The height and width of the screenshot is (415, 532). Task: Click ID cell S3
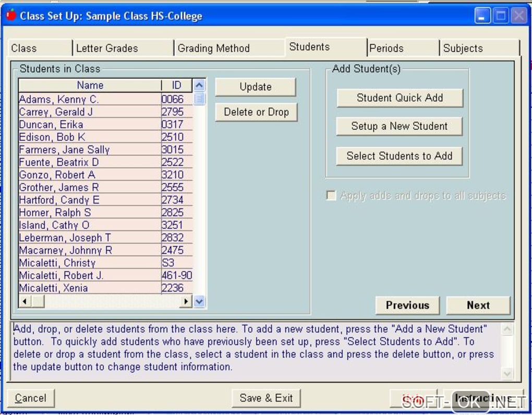177,262
